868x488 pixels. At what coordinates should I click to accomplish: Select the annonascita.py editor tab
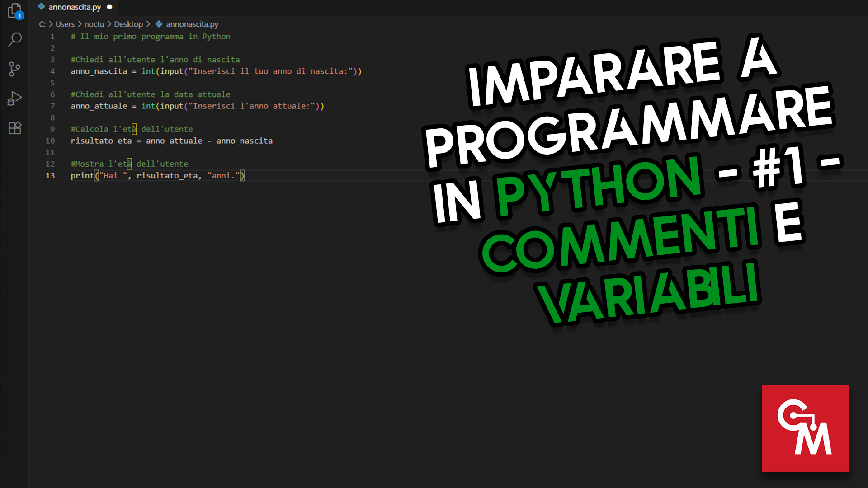click(75, 7)
